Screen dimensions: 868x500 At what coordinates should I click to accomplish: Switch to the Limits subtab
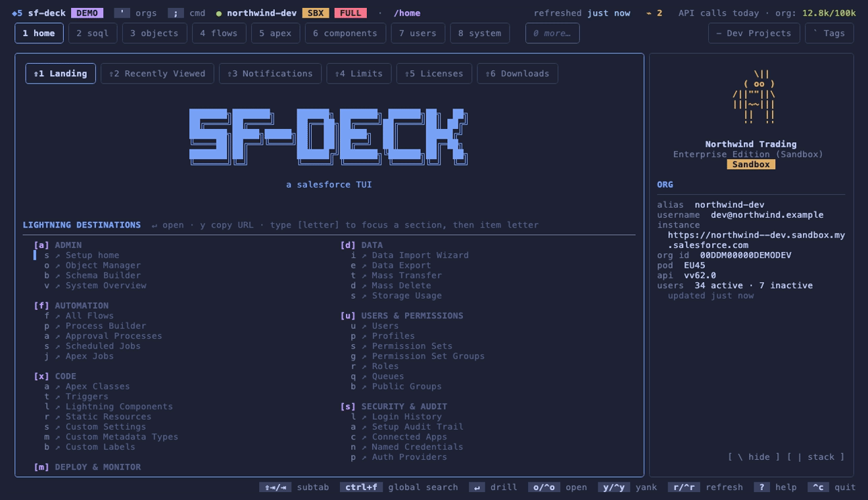359,74
